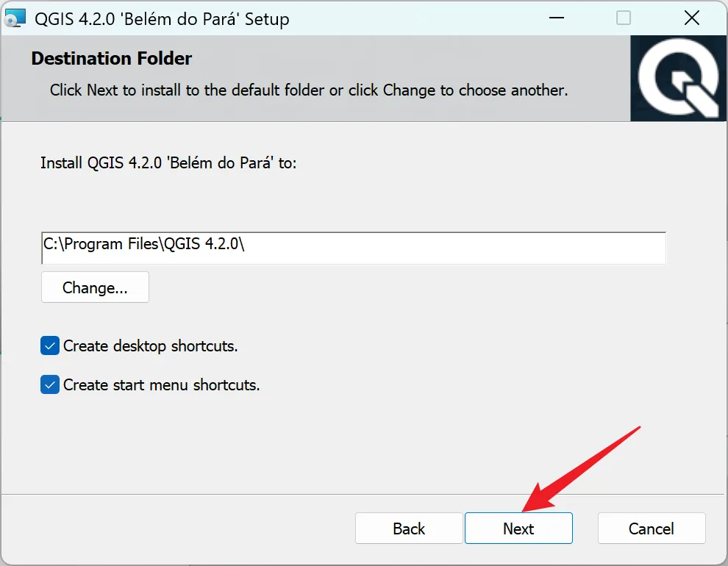Close the Setup window

tap(692, 18)
